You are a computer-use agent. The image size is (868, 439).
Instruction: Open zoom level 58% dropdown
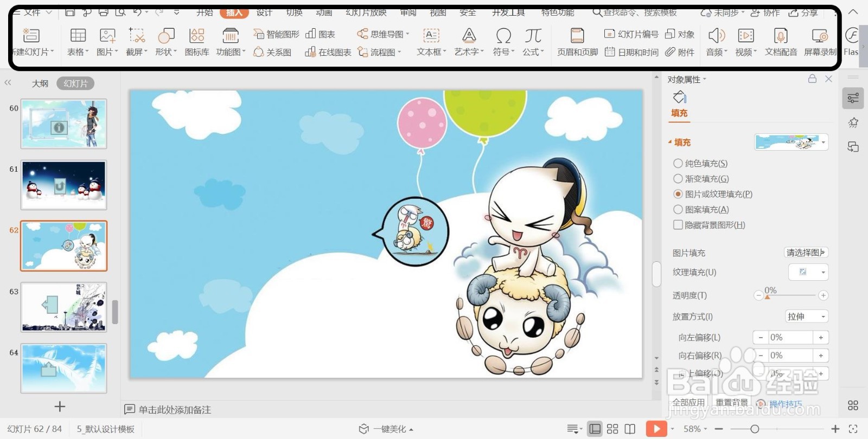coord(695,429)
